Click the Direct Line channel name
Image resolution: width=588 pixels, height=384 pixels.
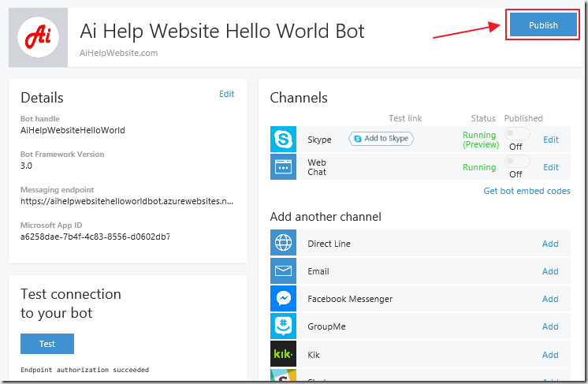(x=329, y=244)
